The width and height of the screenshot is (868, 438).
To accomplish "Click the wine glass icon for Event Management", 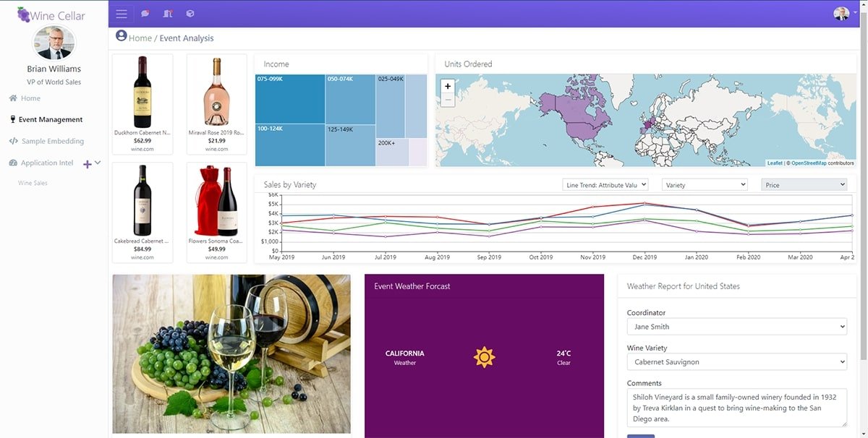I will pos(12,120).
